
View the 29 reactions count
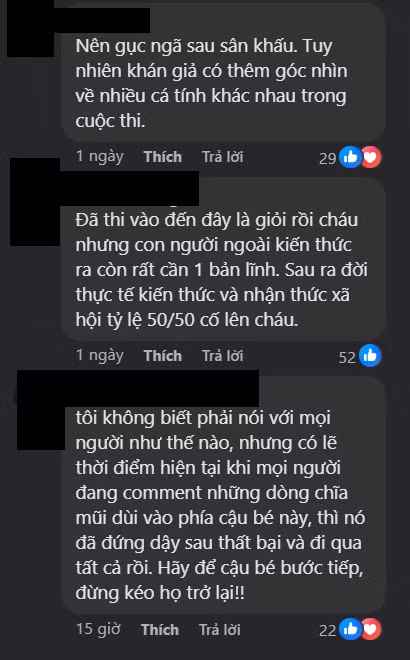327,158
